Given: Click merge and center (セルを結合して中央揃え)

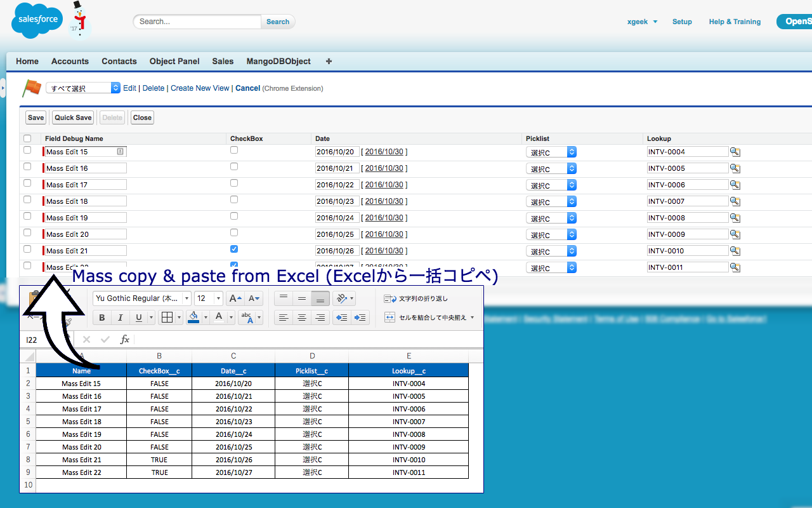Looking at the screenshot, I should [426, 317].
